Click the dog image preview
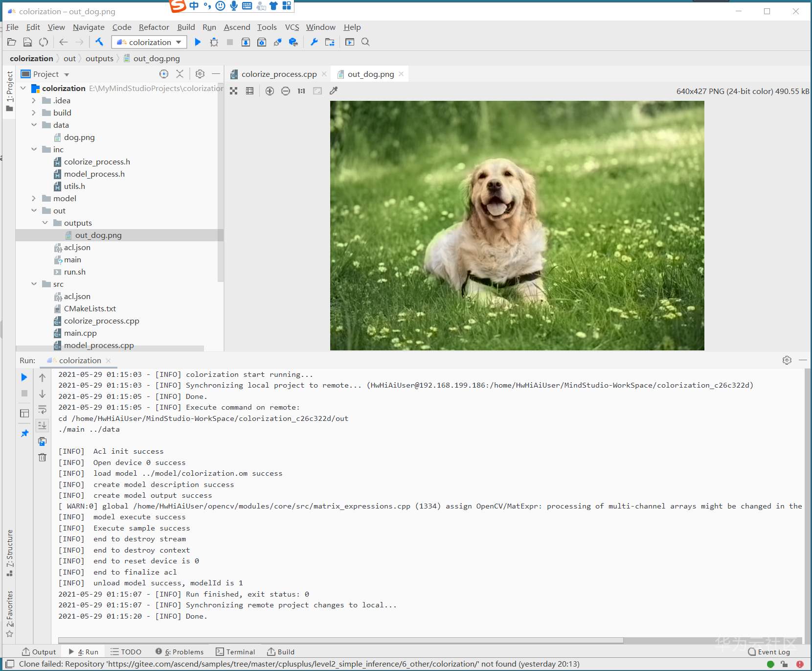Viewport: 812px width, 671px height. 517,225
